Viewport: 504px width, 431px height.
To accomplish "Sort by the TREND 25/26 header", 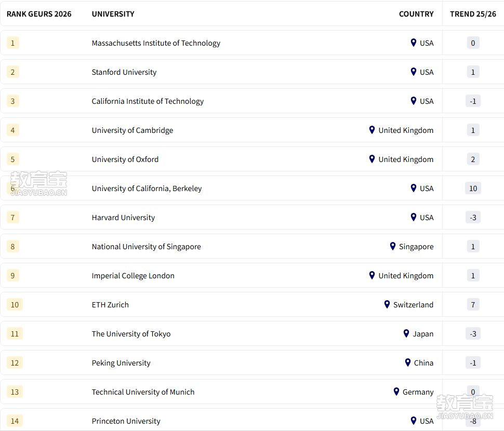I will point(473,14).
